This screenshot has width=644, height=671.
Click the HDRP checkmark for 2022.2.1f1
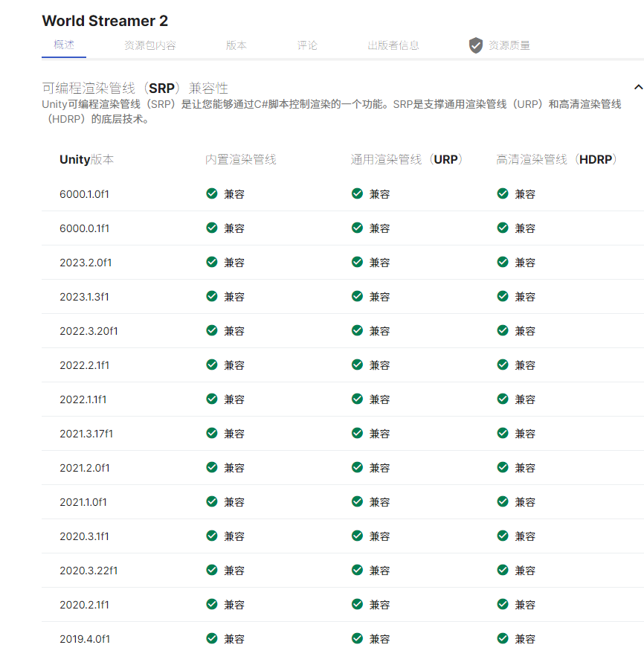[x=503, y=365]
